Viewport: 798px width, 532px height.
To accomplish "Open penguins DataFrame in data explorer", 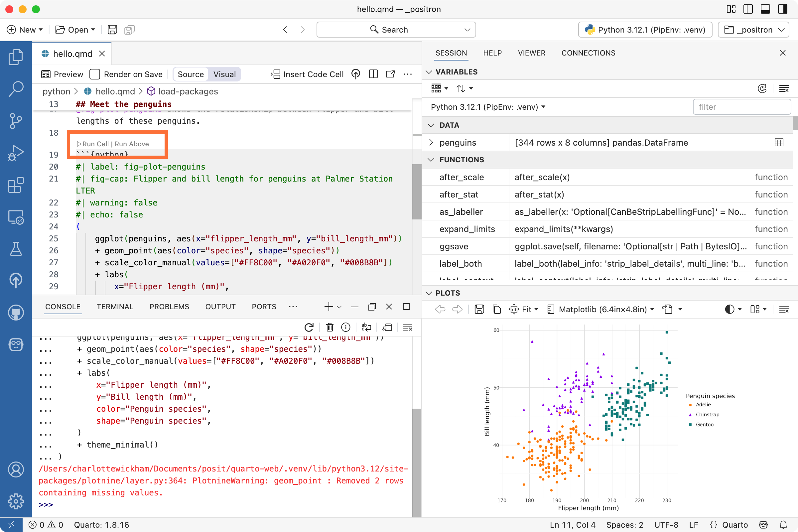I will pyautogui.click(x=778, y=143).
